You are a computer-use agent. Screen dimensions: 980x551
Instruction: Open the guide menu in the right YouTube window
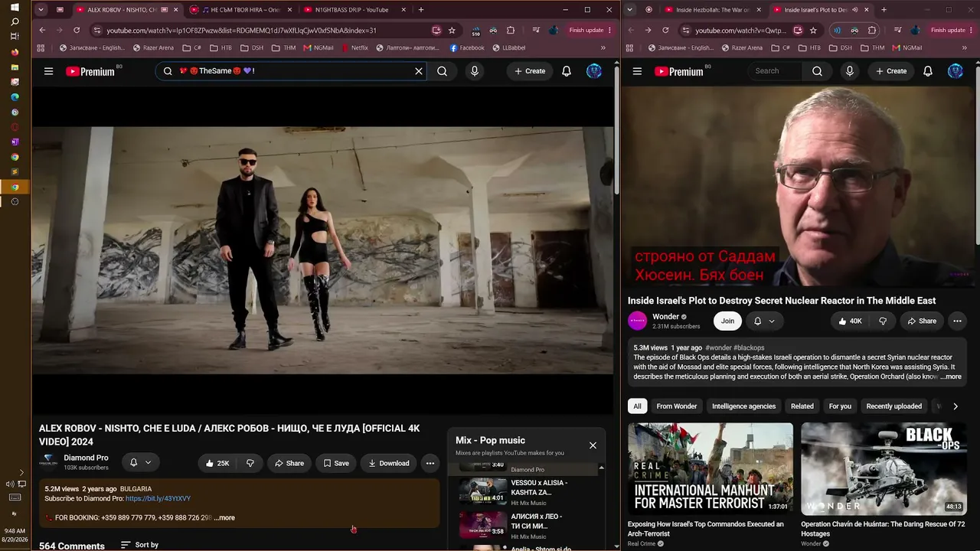(x=637, y=71)
